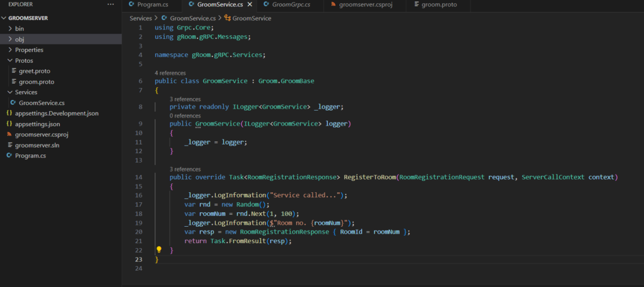Switch to the groom.proto tab
Screen dimensions: 644x287
(x=440, y=5)
